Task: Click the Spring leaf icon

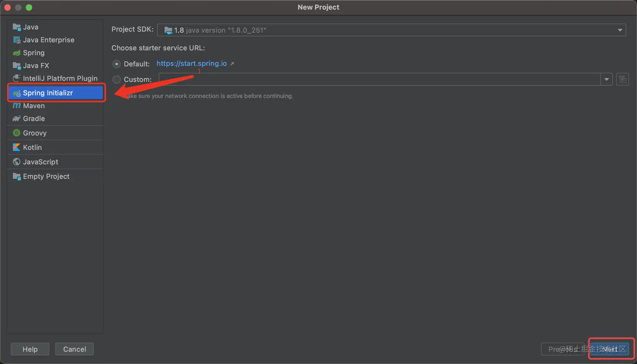Action: (16, 53)
